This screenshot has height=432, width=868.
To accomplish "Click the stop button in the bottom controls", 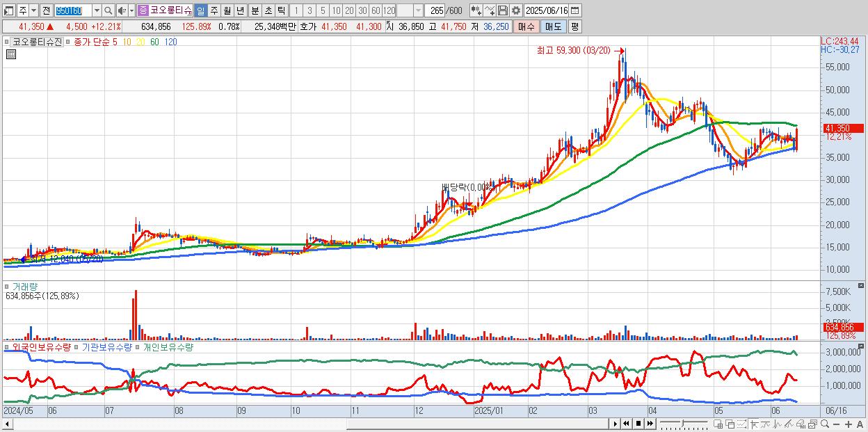I will (x=638, y=424).
